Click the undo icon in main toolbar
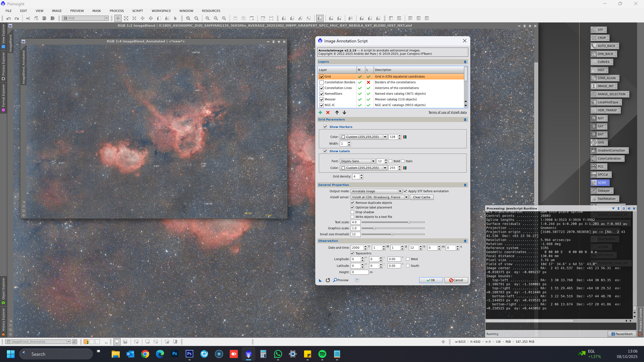This screenshot has width=644, height=362. coord(9,18)
